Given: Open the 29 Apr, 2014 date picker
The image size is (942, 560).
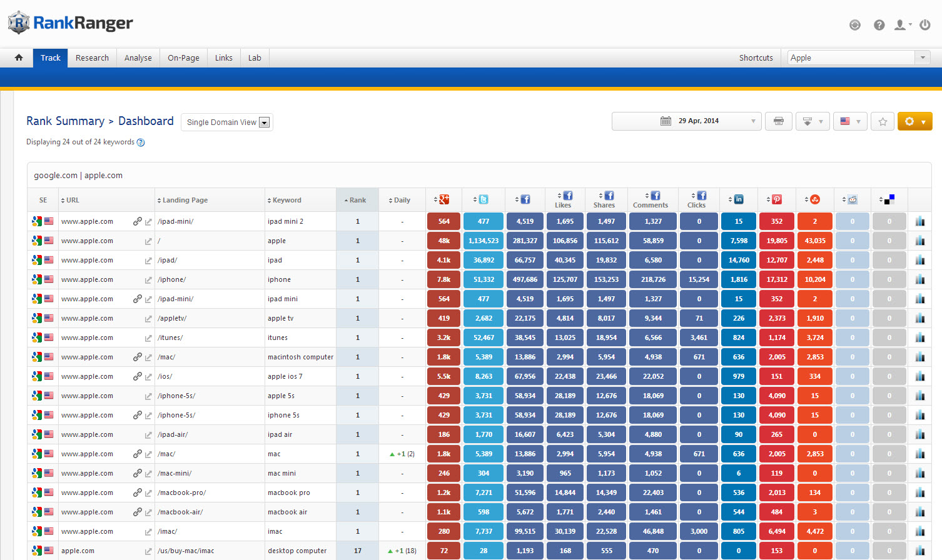Looking at the screenshot, I should pyautogui.click(x=686, y=121).
